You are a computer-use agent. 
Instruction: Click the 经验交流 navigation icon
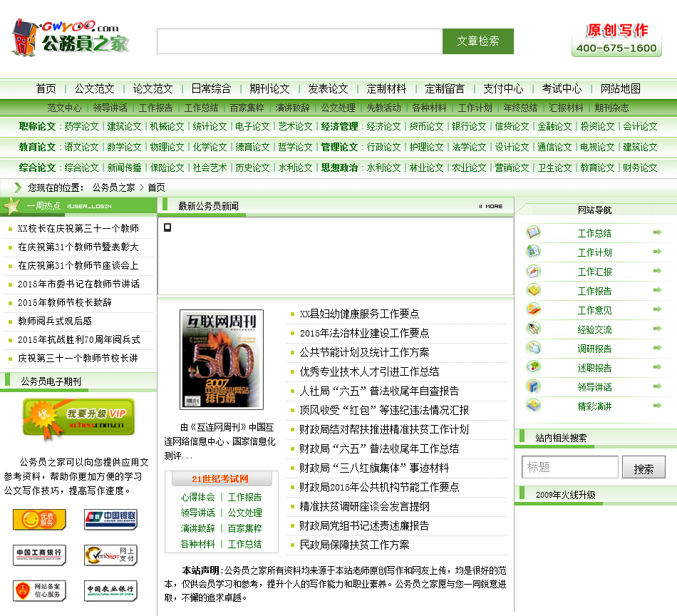534,329
